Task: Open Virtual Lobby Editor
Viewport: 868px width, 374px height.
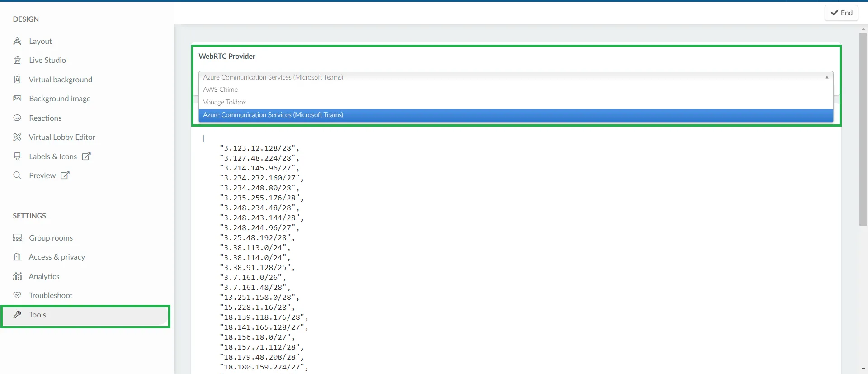Action: click(62, 137)
